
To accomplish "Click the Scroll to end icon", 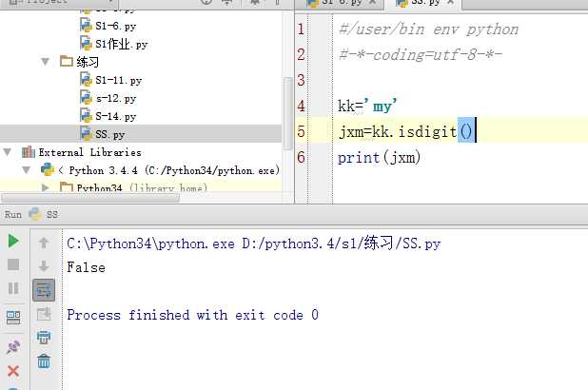I will point(44,314).
